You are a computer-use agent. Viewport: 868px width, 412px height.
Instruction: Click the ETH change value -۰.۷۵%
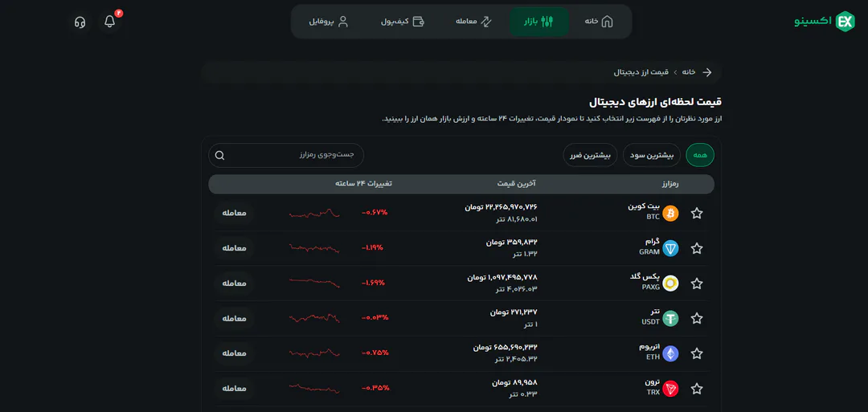tap(375, 353)
